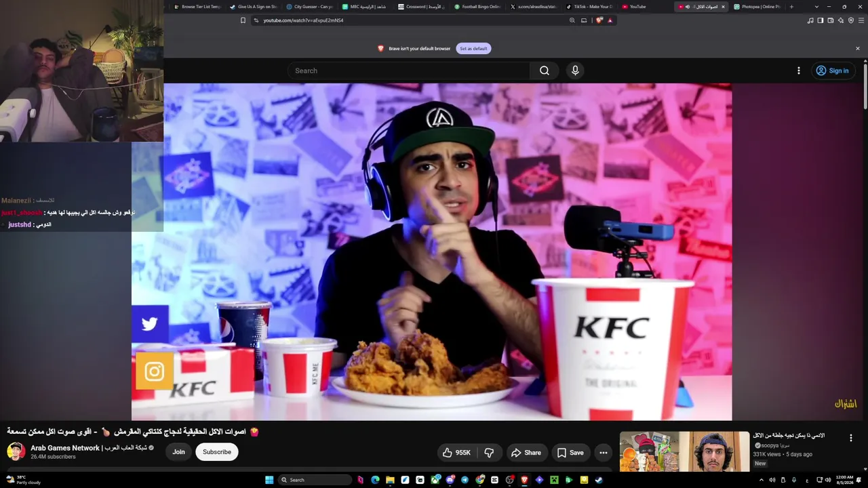The image size is (868, 488).
Task: Switch to TikTok tab
Action: pyautogui.click(x=589, y=7)
